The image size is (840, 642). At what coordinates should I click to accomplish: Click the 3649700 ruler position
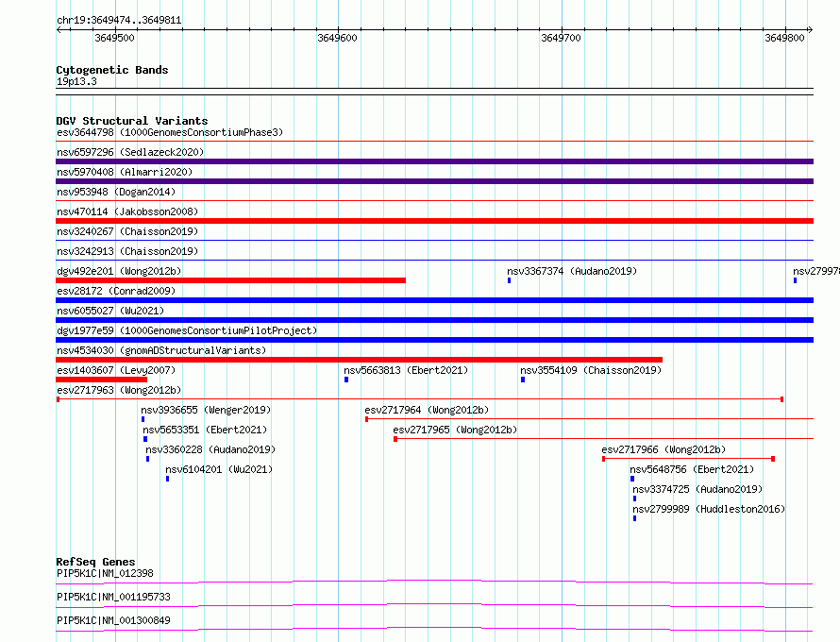[561, 38]
